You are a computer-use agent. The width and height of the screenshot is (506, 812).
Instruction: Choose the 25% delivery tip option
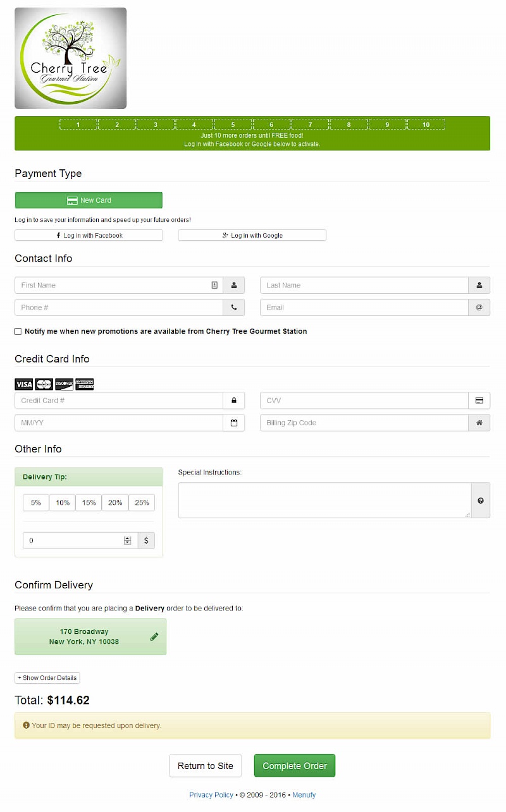142,503
